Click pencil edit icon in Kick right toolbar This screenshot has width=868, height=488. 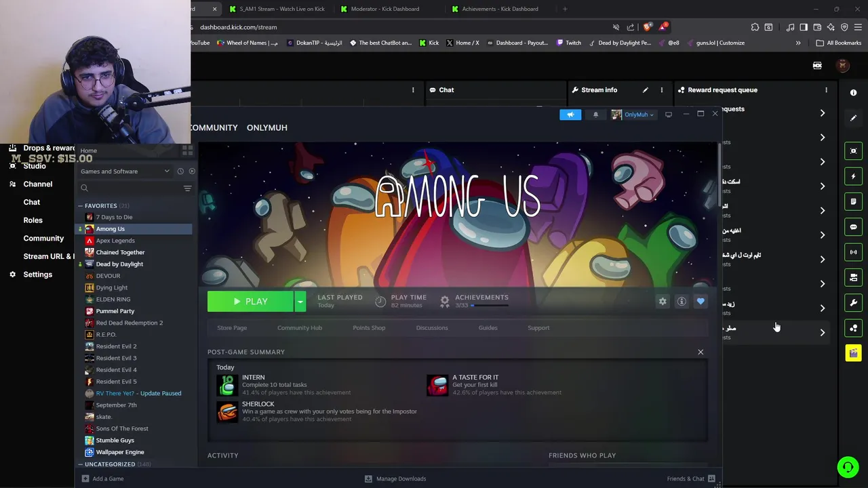[854, 118]
